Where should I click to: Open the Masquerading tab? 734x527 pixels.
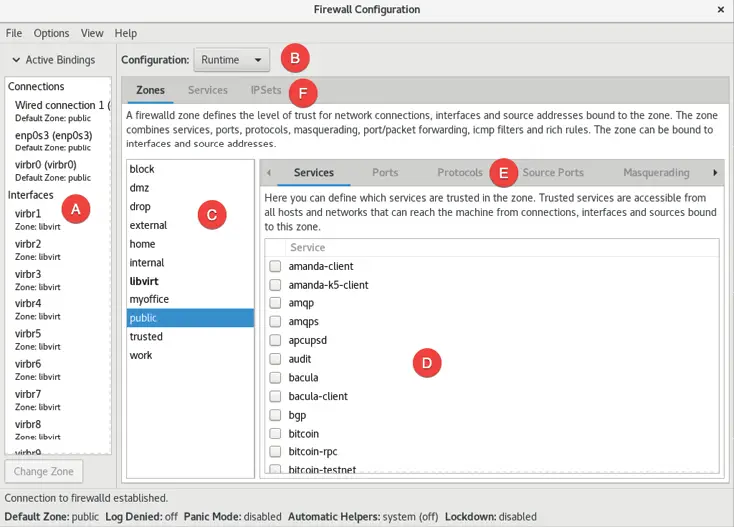(x=656, y=173)
